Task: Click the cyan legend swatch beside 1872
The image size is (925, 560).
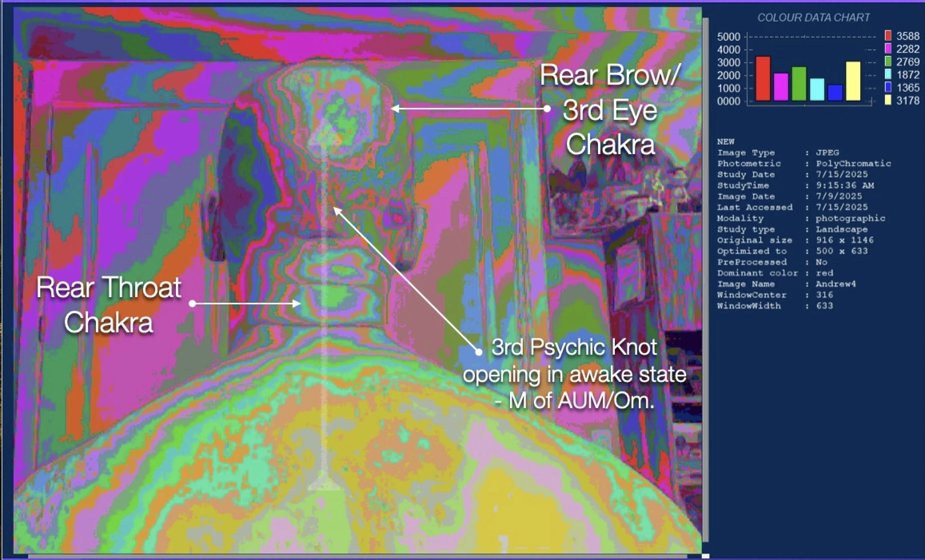Action: pos(888,74)
